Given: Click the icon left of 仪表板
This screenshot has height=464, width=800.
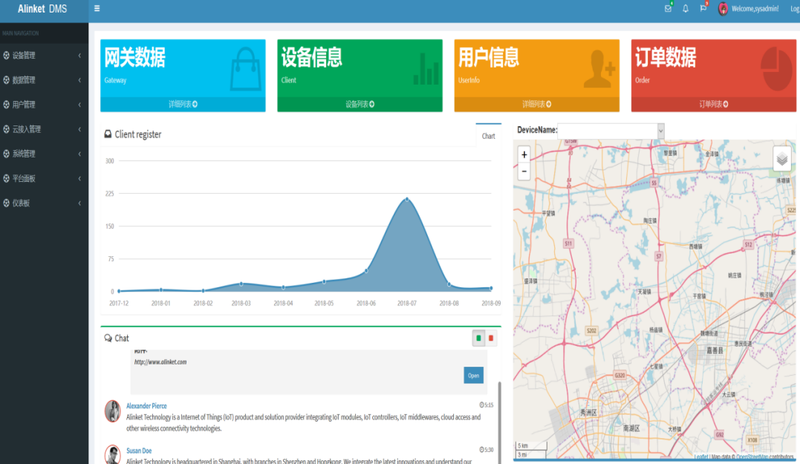Looking at the screenshot, I should tap(6, 203).
